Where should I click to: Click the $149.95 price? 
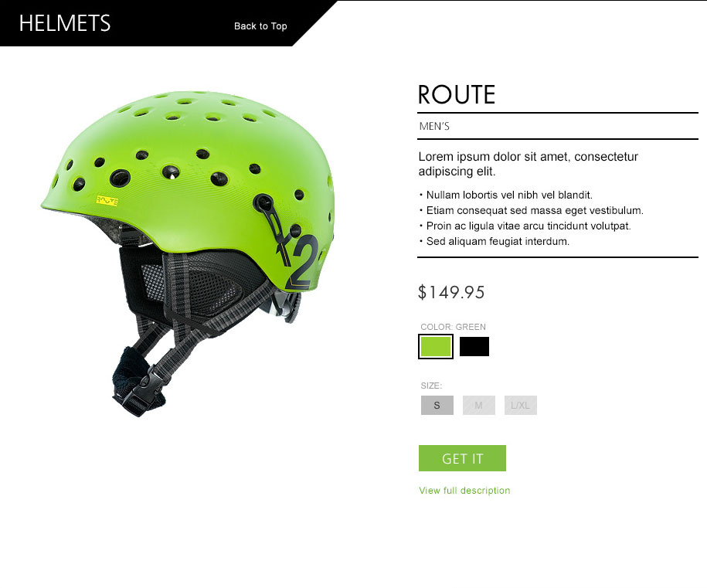click(451, 292)
